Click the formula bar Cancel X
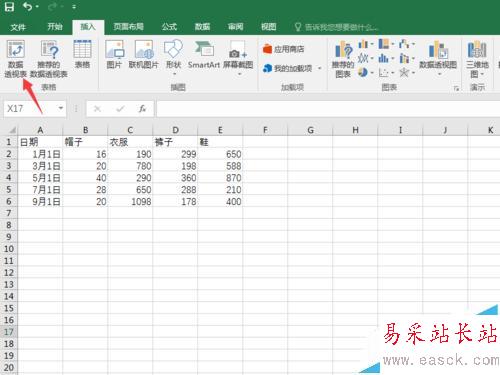The width and height of the screenshot is (500, 375). pos(97,109)
